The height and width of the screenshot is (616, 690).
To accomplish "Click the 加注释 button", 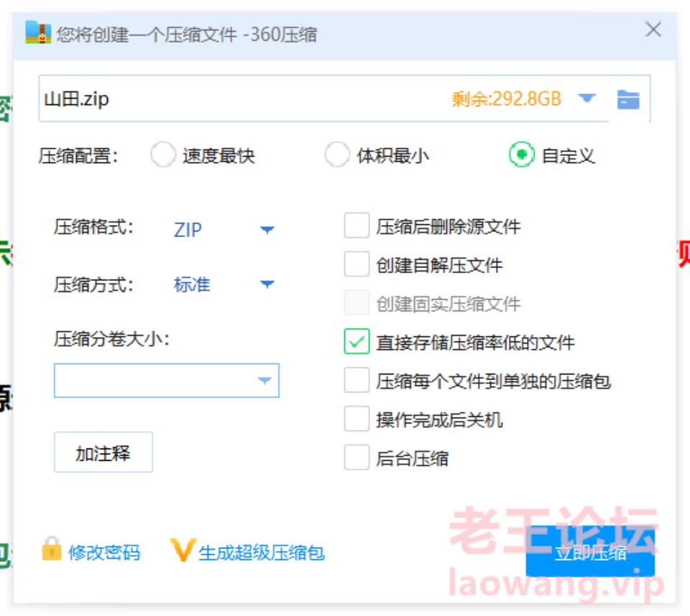I will click(x=103, y=452).
